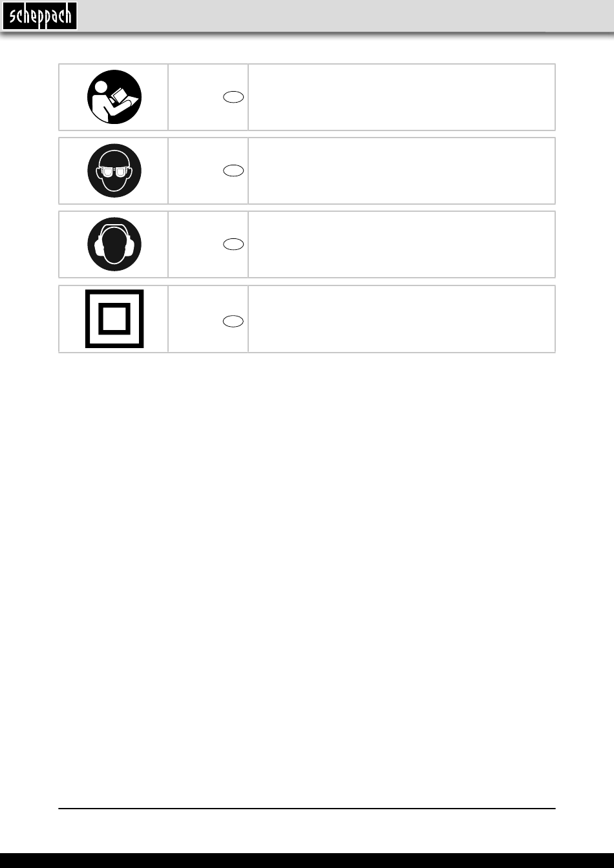Click empty description box of double-insulation row
Screen dimensions: 614x868
click(x=401, y=319)
